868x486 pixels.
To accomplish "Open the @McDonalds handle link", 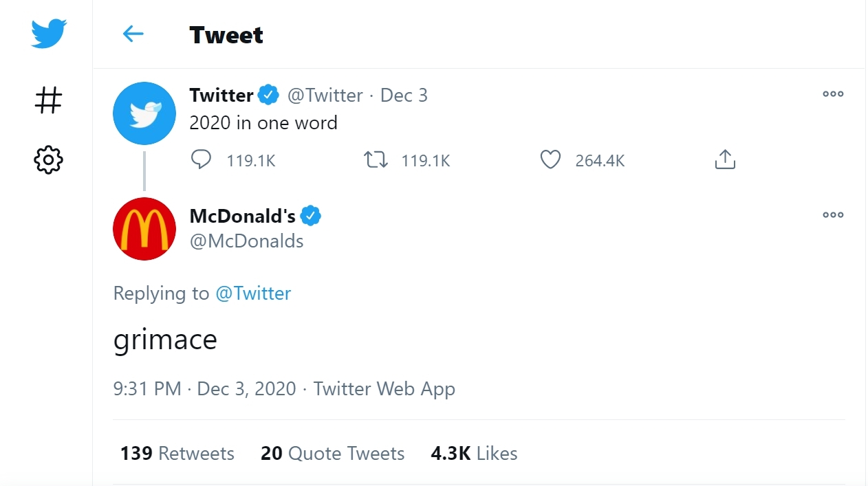I will click(246, 241).
